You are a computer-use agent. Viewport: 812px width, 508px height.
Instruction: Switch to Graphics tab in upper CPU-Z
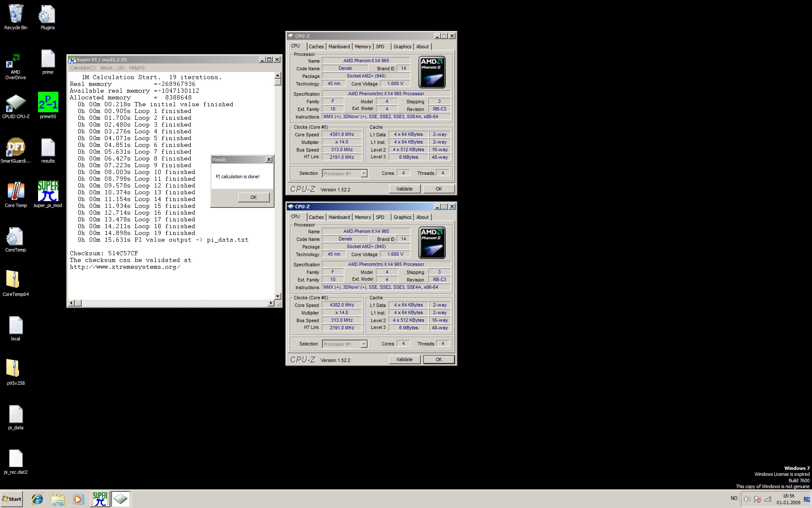click(402, 47)
